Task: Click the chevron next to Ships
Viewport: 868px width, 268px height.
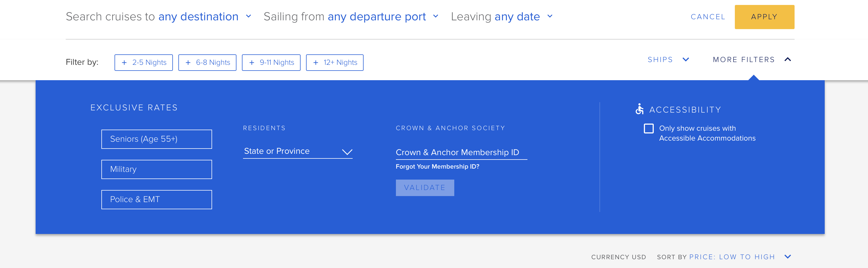Action: 686,59
